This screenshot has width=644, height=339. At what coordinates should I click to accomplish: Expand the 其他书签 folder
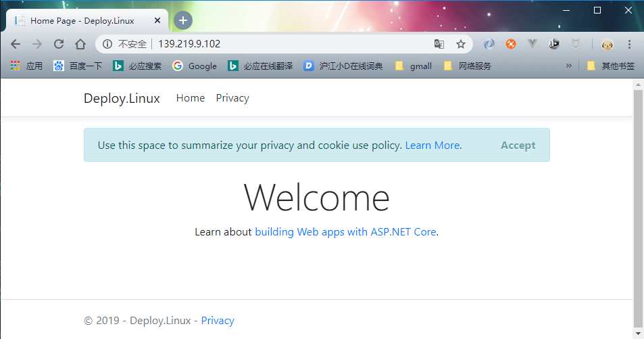pos(611,66)
